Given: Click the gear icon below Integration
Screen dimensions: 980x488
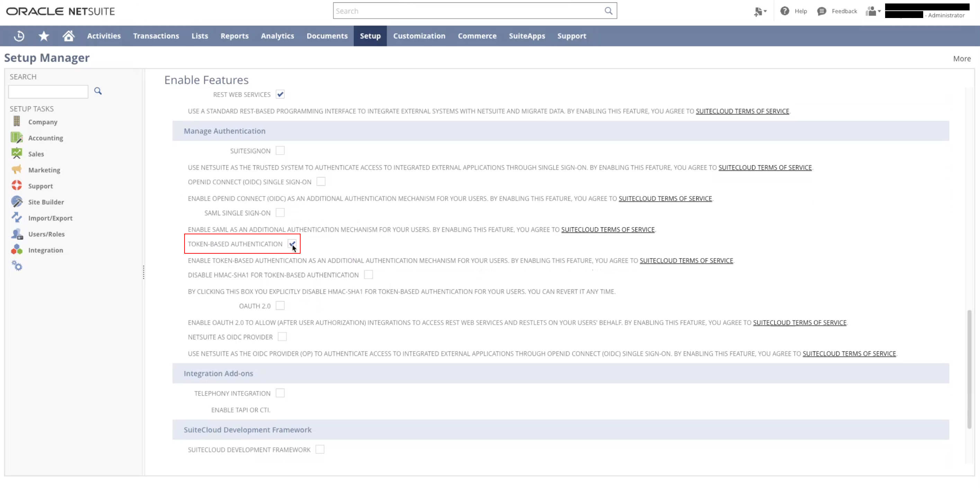Looking at the screenshot, I should pos(17,266).
